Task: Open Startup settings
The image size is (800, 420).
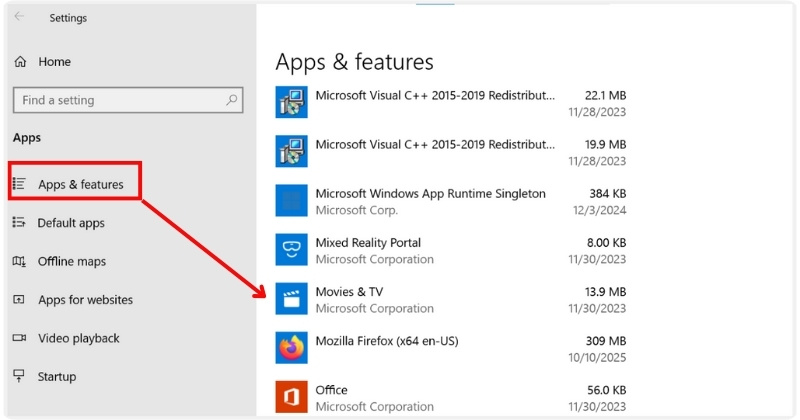Action: (x=57, y=377)
